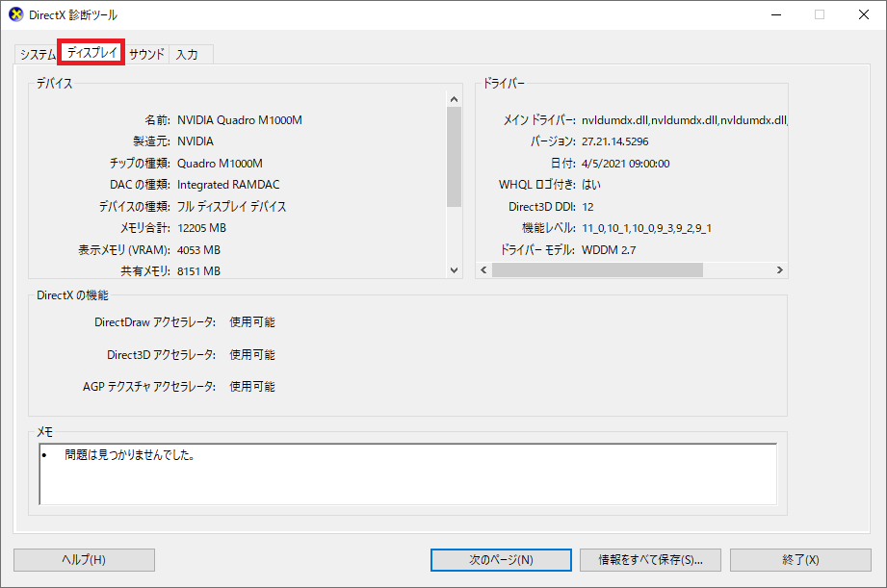Click the right arrow of the ドライバー scrollbar
The width and height of the screenshot is (887, 588).
coord(779,270)
